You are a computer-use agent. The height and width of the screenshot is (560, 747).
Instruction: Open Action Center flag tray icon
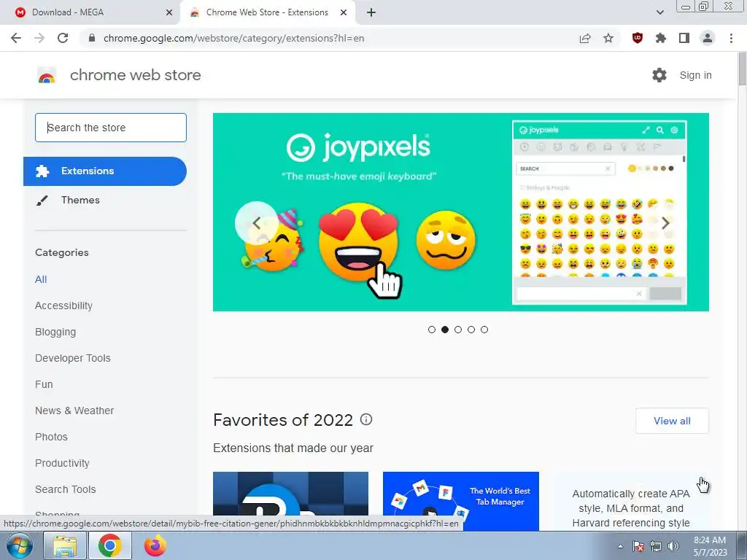(x=638, y=546)
